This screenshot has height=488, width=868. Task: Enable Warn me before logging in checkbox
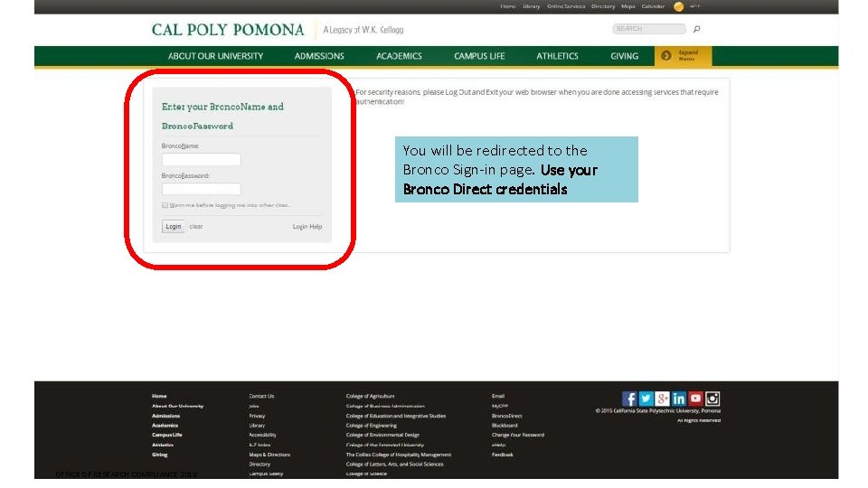pos(165,205)
